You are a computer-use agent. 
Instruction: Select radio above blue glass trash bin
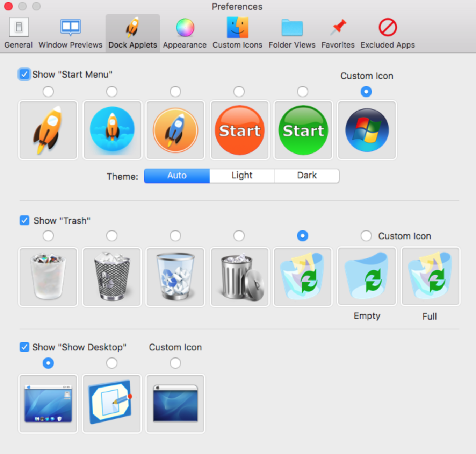click(x=175, y=236)
